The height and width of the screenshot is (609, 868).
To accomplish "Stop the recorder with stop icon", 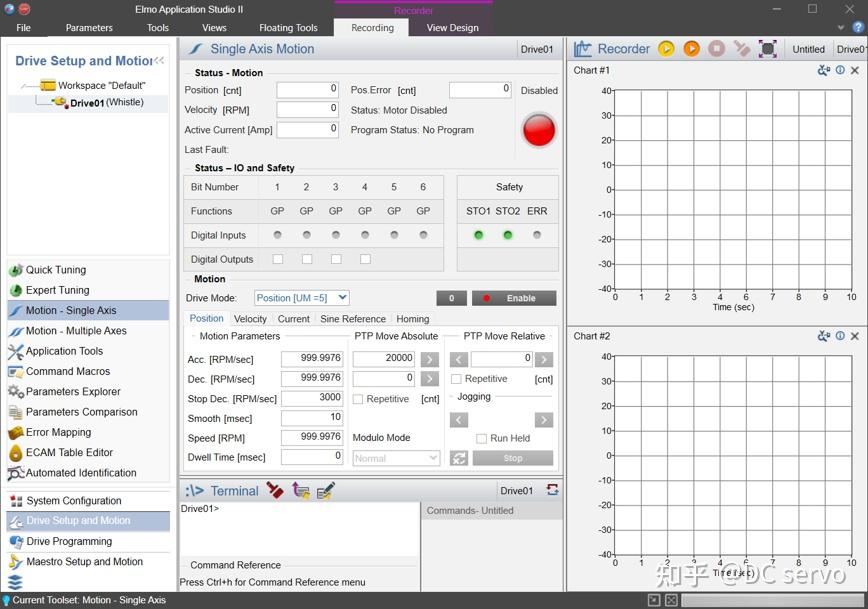I will pyautogui.click(x=716, y=49).
